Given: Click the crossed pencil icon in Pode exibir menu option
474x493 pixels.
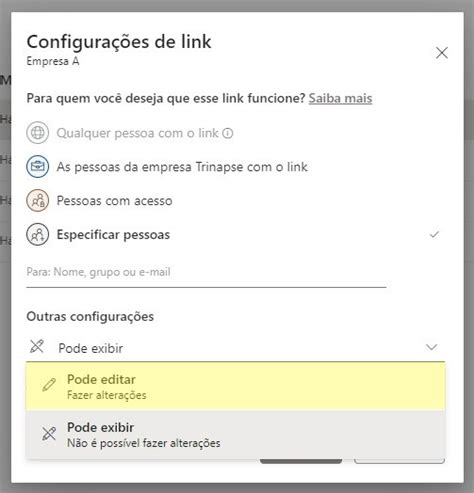Looking at the screenshot, I should pyautogui.click(x=49, y=433).
